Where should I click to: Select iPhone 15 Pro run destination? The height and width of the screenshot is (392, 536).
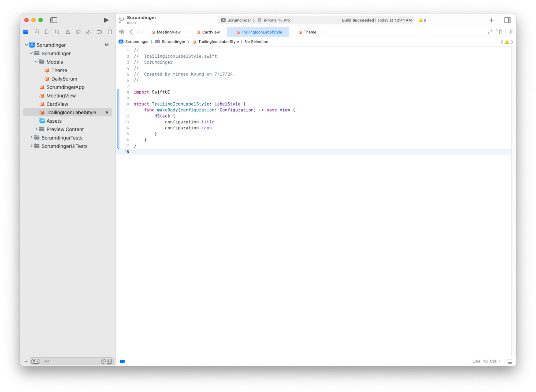coord(276,20)
